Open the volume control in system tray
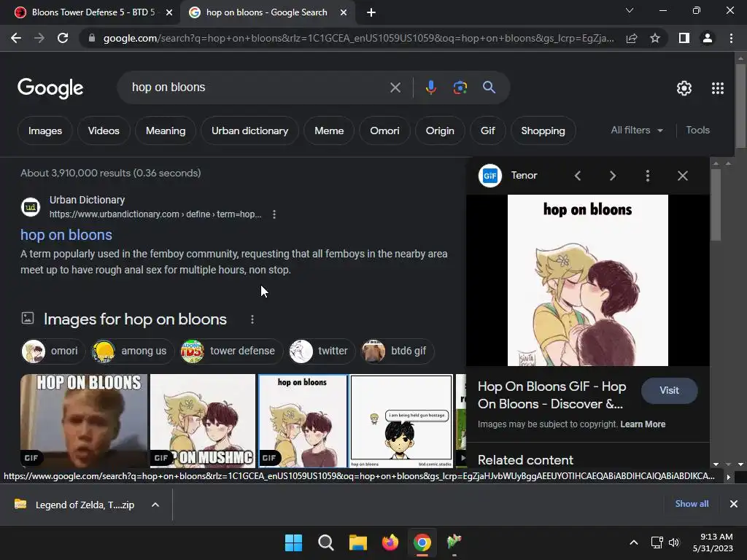 [x=673, y=542]
